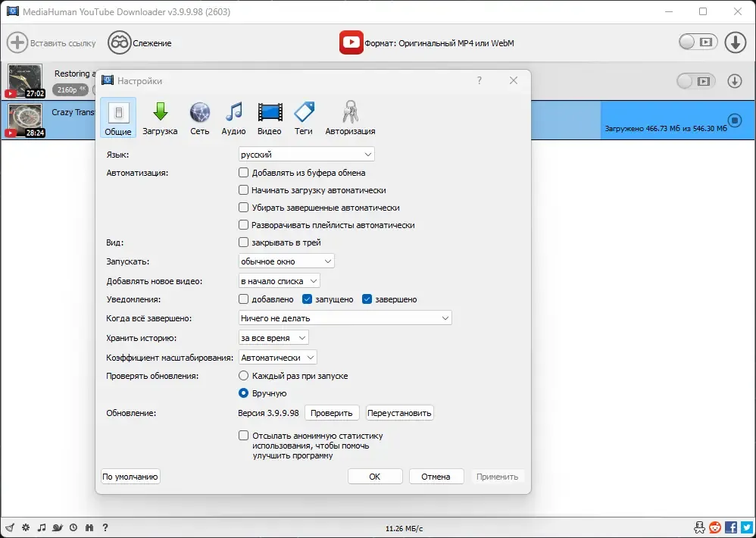Enable Добавлять из буфера обмена checkbox
Image resolution: width=756 pixels, height=538 pixels.
[x=243, y=173]
